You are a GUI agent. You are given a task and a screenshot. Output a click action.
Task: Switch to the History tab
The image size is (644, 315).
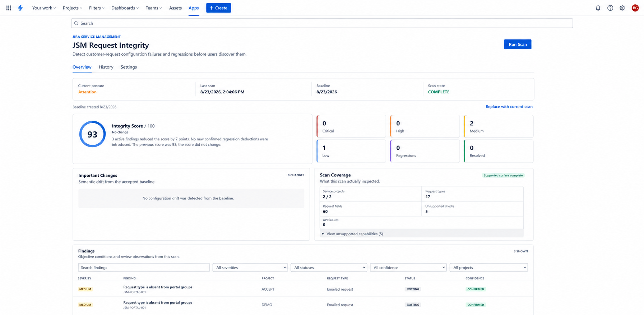[x=106, y=67]
